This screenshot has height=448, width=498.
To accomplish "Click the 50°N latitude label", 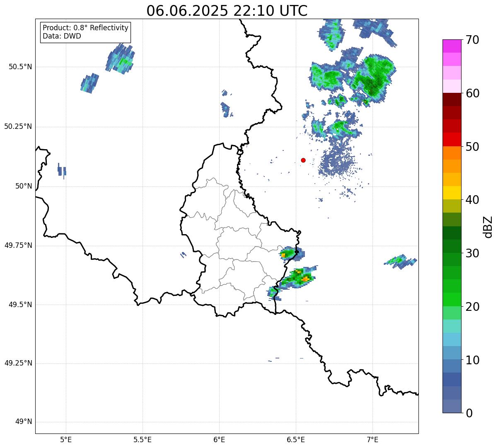I will [24, 186].
